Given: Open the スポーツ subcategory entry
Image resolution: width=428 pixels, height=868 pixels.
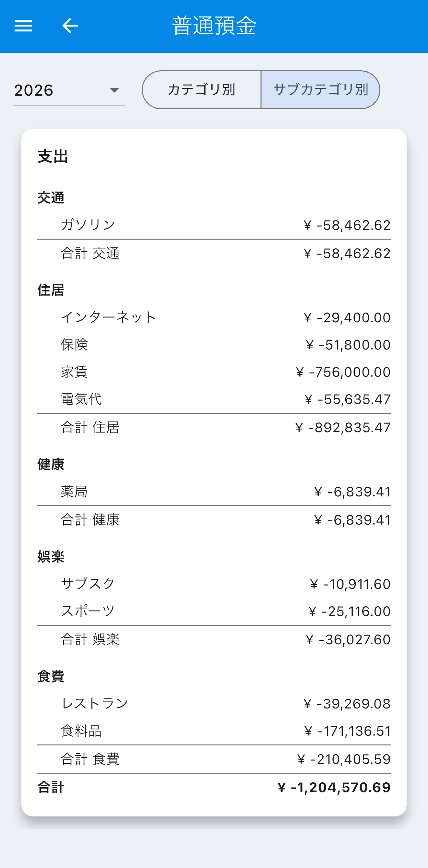Looking at the screenshot, I should point(214,611).
